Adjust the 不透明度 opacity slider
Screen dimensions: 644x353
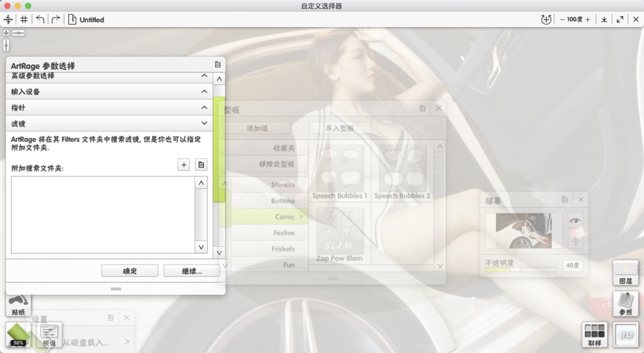click(x=521, y=270)
